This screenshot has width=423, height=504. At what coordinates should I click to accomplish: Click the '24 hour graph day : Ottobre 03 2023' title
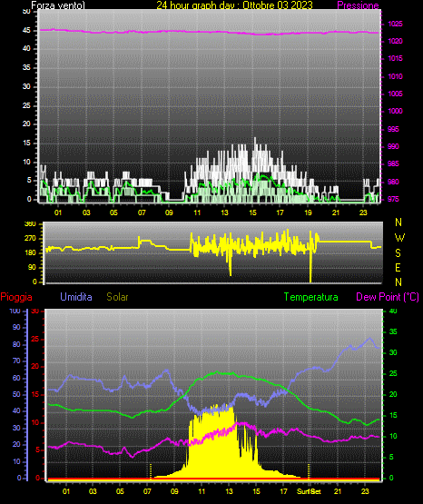(x=234, y=5)
